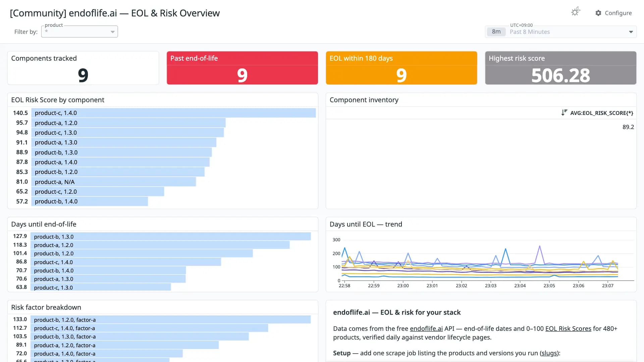The width and height of the screenshot is (644, 362).
Task: Click the Highest risk score 506.28 tile
Action: [561, 68]
